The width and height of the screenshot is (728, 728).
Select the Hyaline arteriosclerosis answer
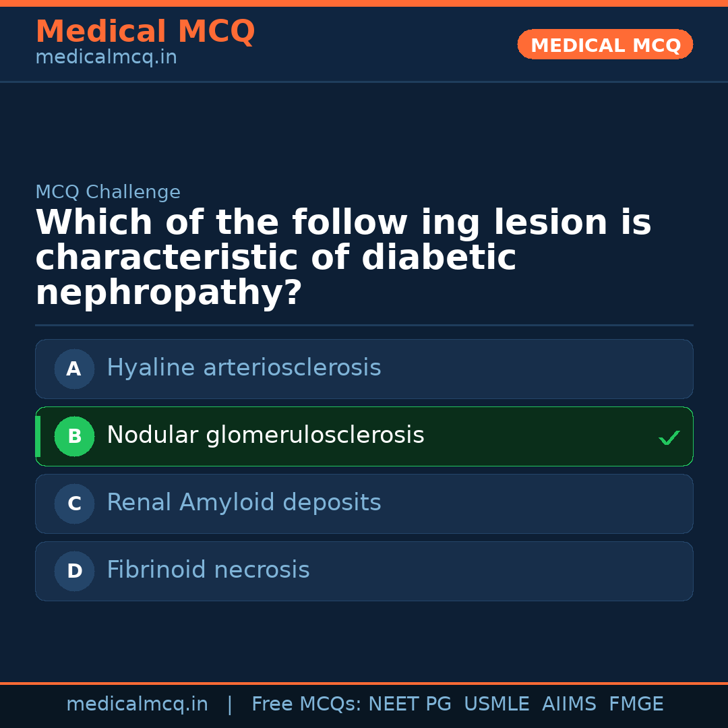tap(244, 368)
